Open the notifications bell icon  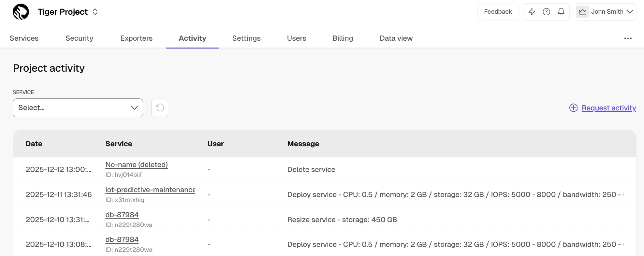coord(561,12)
